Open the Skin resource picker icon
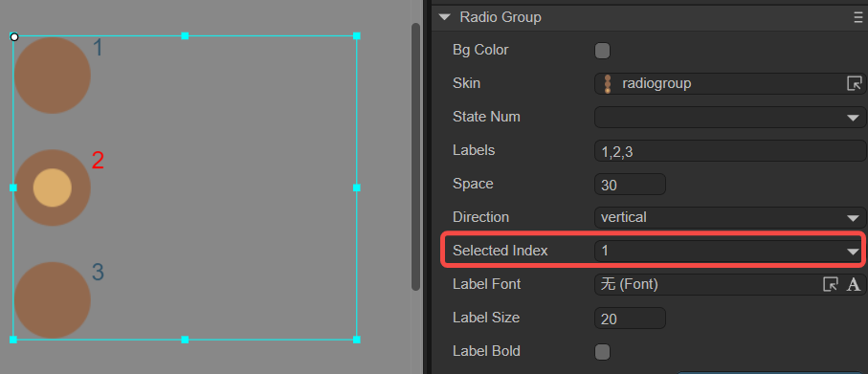Screen dimensions: 868x374 (x=855, y=83)
